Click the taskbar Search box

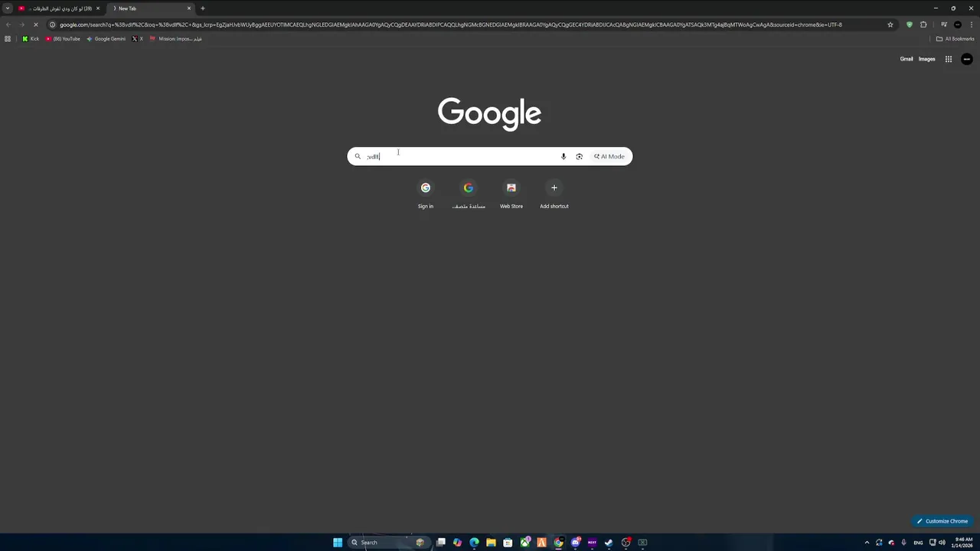click(x=387, y=543)
